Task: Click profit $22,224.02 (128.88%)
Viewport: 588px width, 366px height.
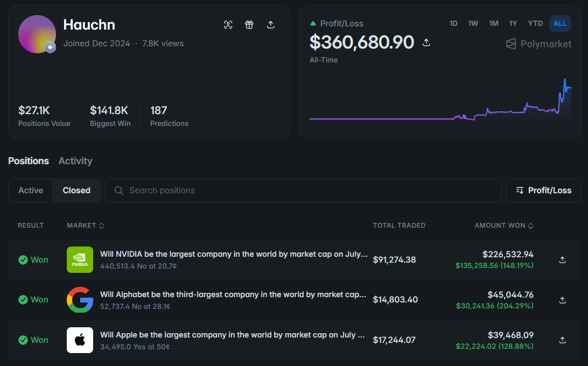Action: (x=494, y=346)
